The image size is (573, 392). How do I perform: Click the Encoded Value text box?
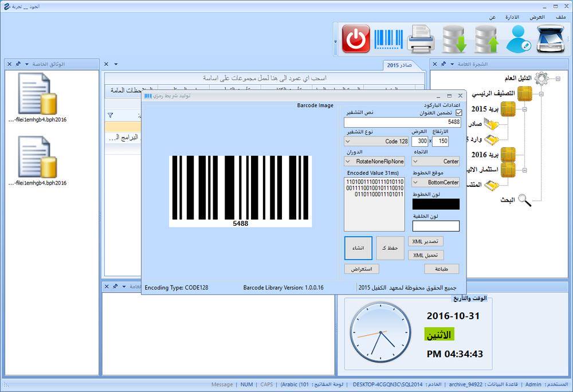pos(374,204)
